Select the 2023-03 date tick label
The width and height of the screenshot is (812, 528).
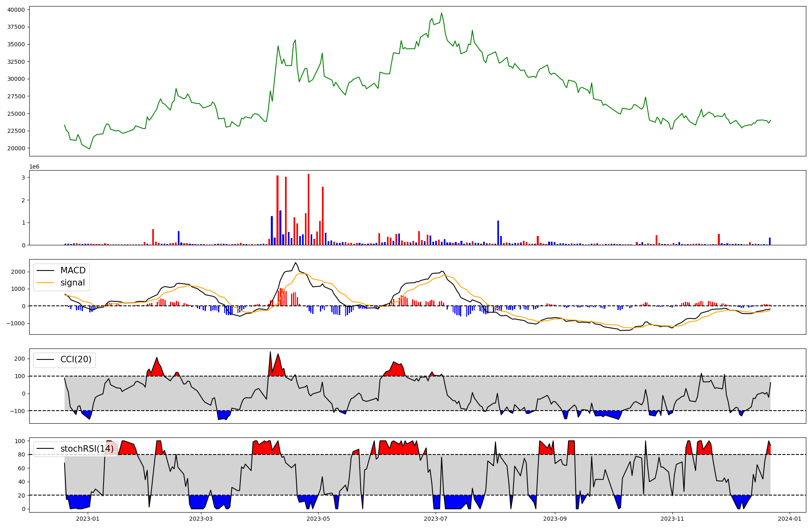coord(201,519)
